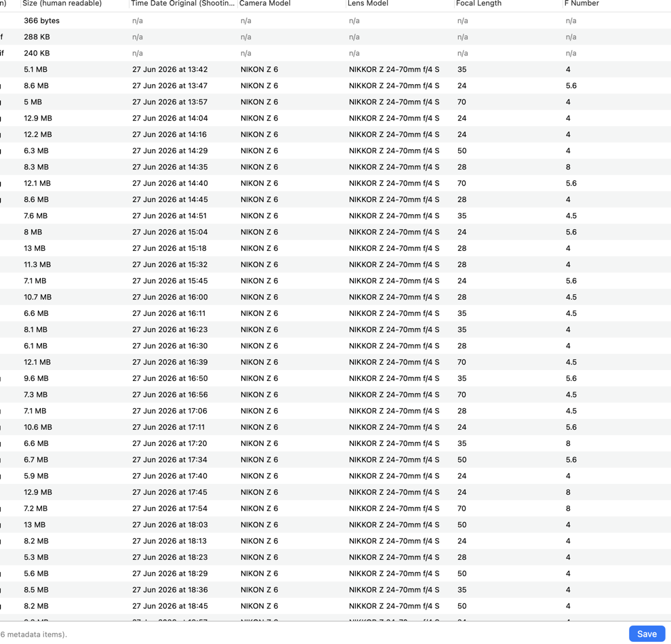Select the 12.2 MB size cell
Viewport: 671px width, 644px height.
(38, 134)
